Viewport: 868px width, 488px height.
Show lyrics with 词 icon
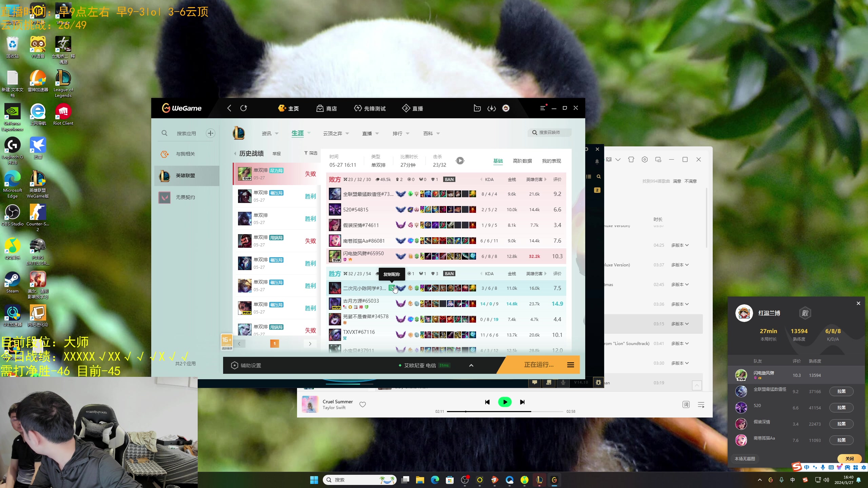coord(686,404)
